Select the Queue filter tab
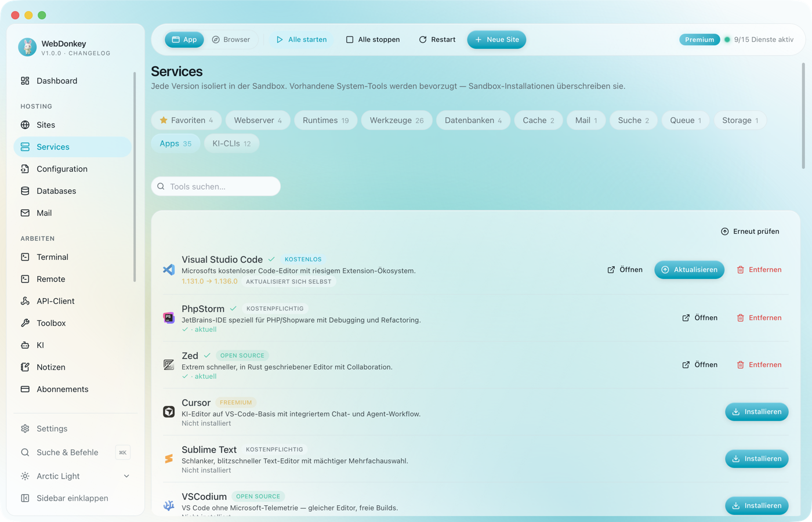This screenshot has height=522, width=812. point(686,120)
